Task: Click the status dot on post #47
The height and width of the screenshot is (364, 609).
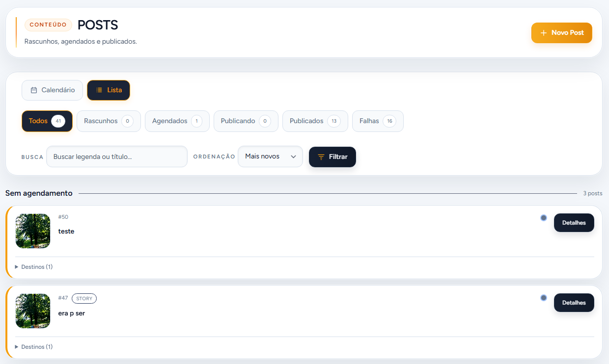Action: click(x=544, y=298)
